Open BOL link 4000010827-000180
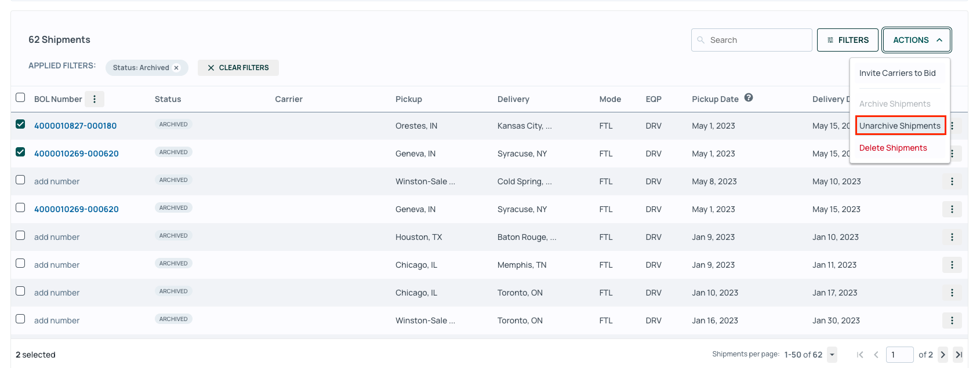Viewport: 980px width, 368px height. pyautogui.click(x=75, y=126)
